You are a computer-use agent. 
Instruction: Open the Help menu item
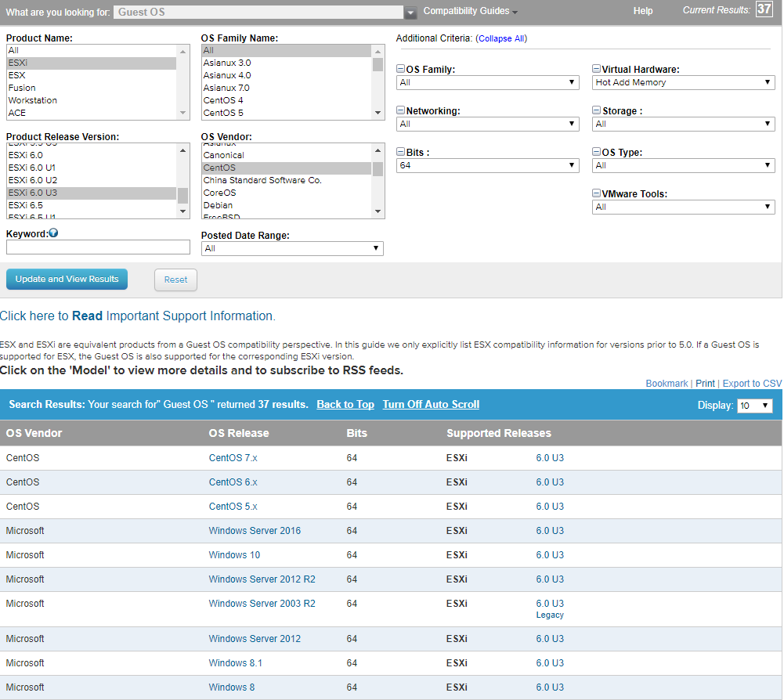[642, 11]
